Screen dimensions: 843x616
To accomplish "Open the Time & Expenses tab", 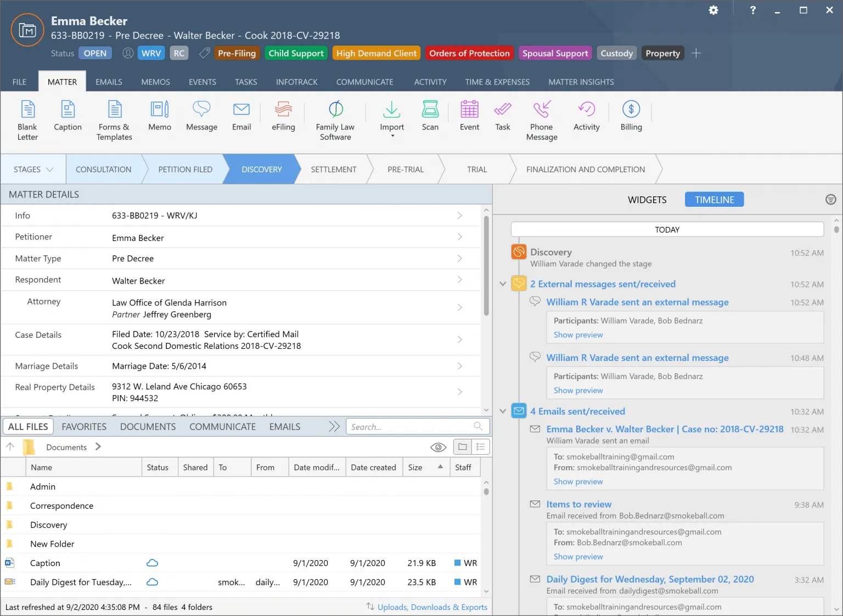I will [497, 82].
